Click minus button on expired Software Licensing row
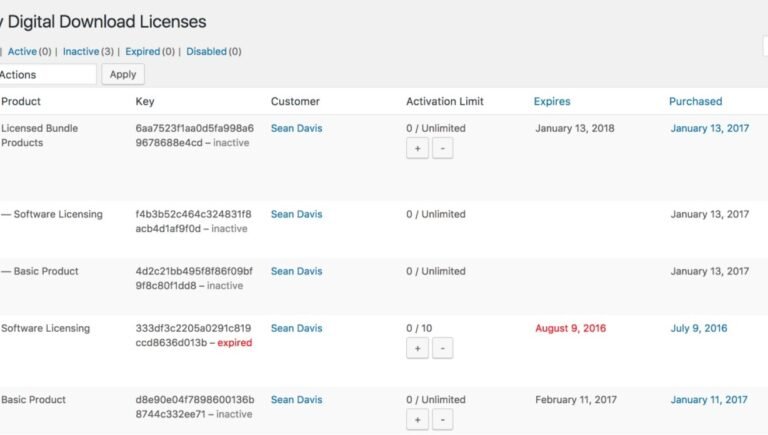This screenshot has width=768, height=435. click(442, 348)
